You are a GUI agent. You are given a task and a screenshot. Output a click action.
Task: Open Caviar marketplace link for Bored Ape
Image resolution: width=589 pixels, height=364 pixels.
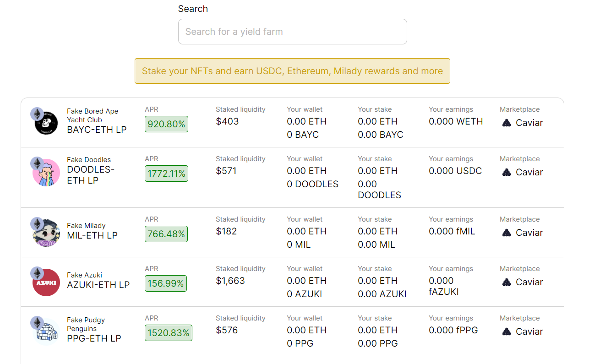523,123
